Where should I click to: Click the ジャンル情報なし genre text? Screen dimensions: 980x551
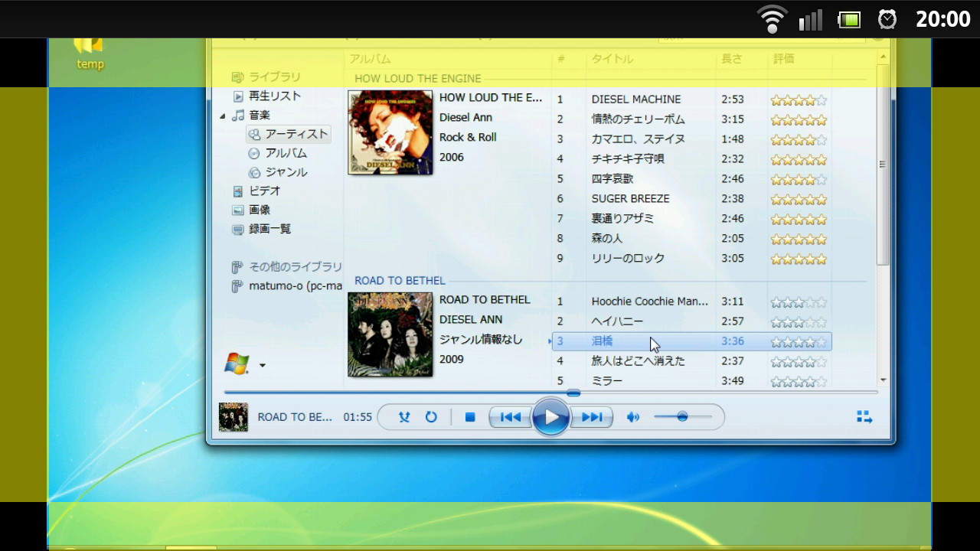[481, 339]
